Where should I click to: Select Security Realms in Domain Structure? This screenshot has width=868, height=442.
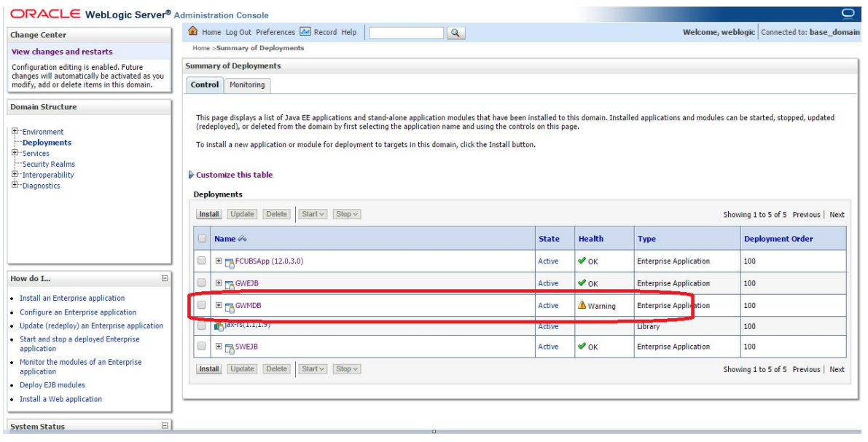(49, 165)
